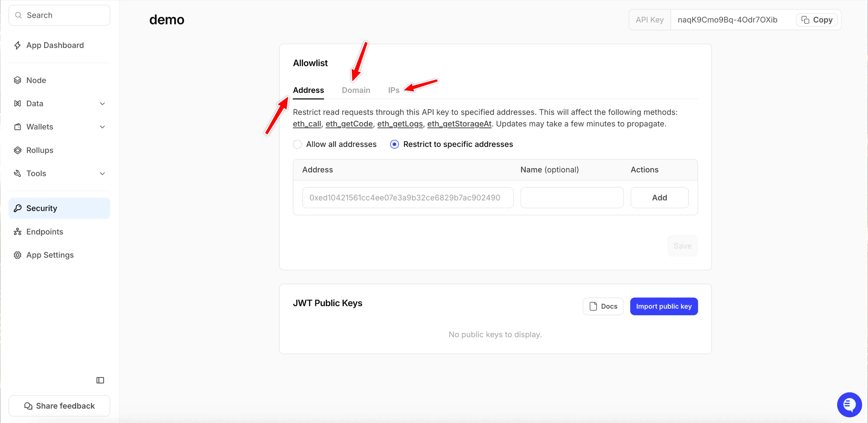
Task: Click the App Dashboard lightning icon
Action: coord(18,45)
